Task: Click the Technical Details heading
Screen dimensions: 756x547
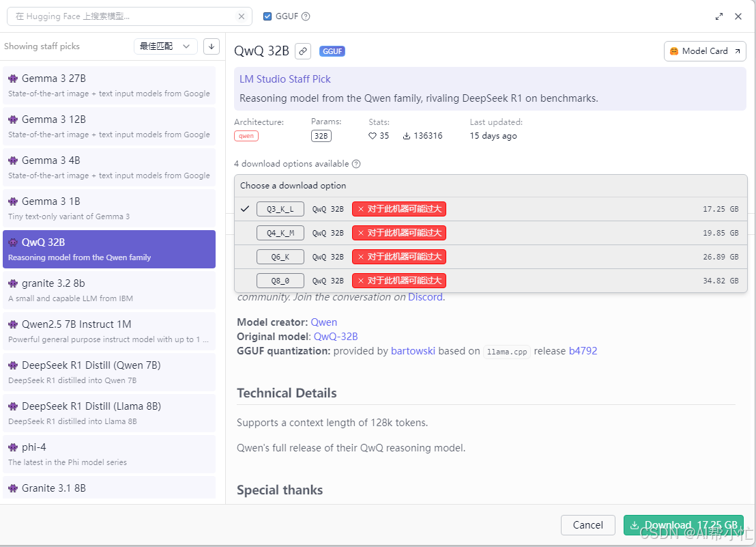Action: pos(287,393)
